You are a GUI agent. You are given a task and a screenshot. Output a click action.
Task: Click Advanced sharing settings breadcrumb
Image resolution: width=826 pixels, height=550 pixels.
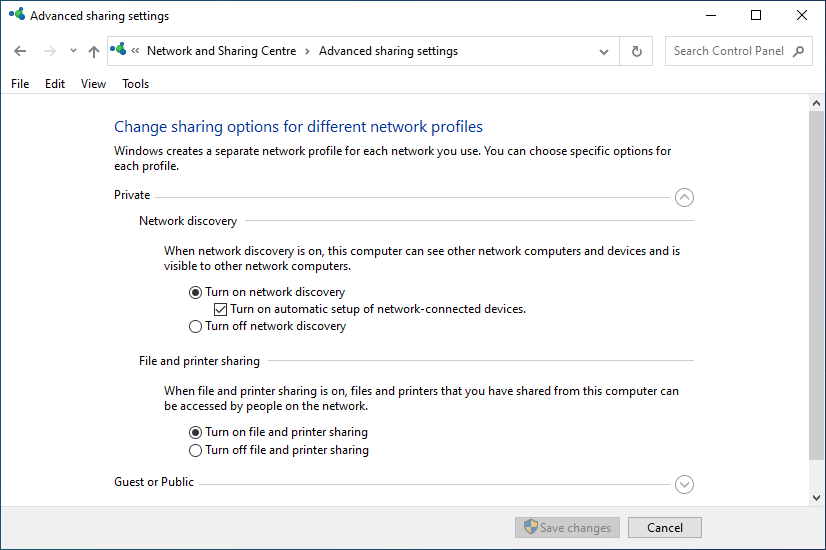388,51
